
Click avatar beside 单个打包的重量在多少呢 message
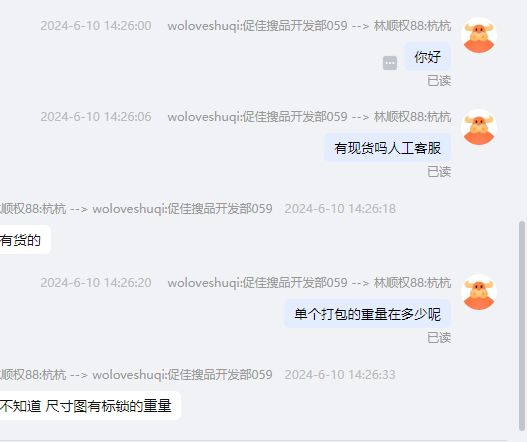pyautogui.click(x=479, y=292)
